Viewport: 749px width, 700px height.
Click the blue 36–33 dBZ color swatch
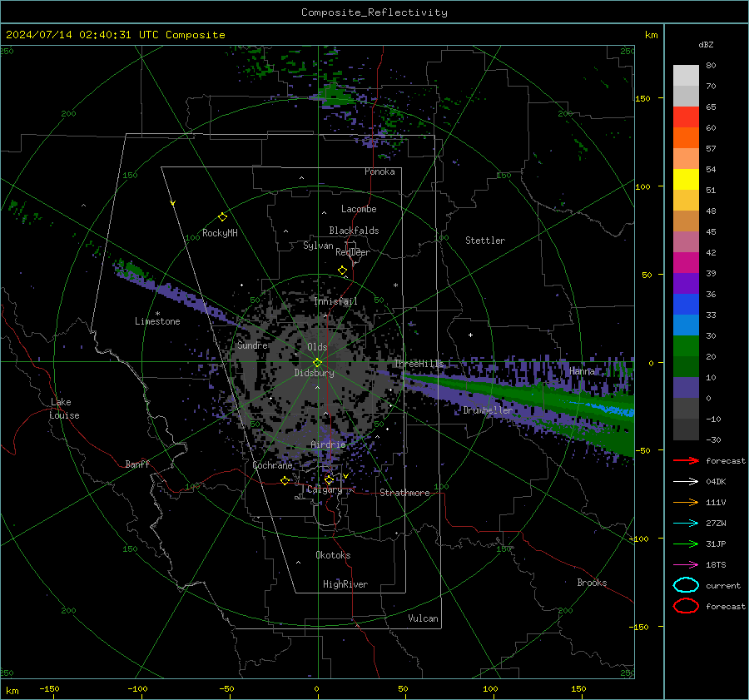(x=686, y=305)
